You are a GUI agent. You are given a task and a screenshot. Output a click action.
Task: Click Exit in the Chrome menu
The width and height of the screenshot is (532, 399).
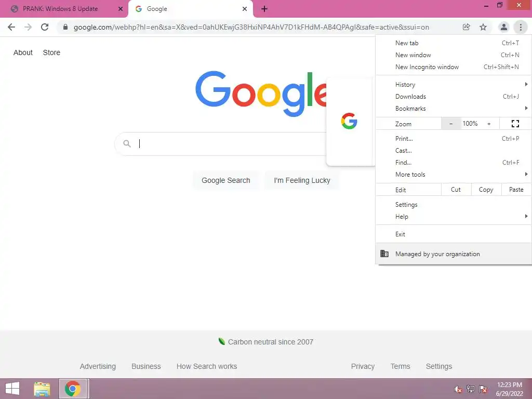coord(453,234)
